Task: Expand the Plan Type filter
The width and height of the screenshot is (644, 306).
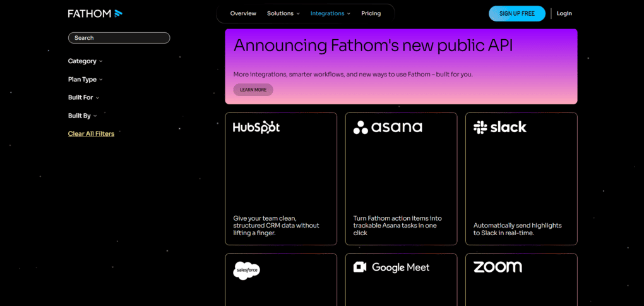Action: [85, 80]
